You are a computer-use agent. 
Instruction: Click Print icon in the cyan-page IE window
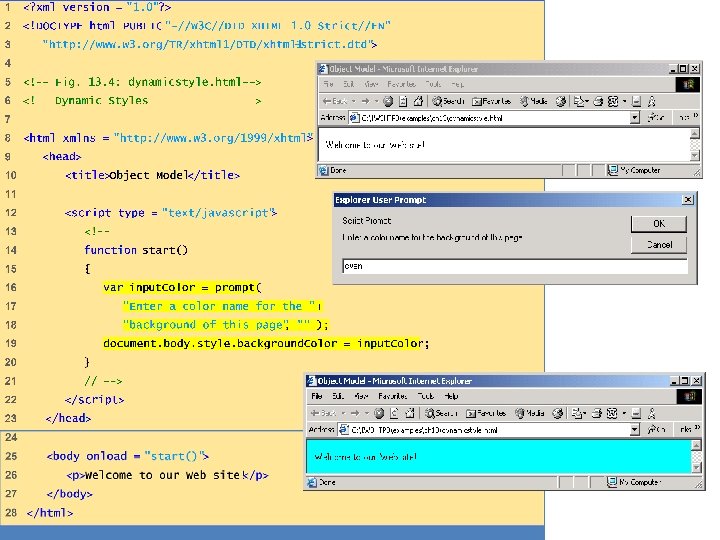click(x=596, y=413)
